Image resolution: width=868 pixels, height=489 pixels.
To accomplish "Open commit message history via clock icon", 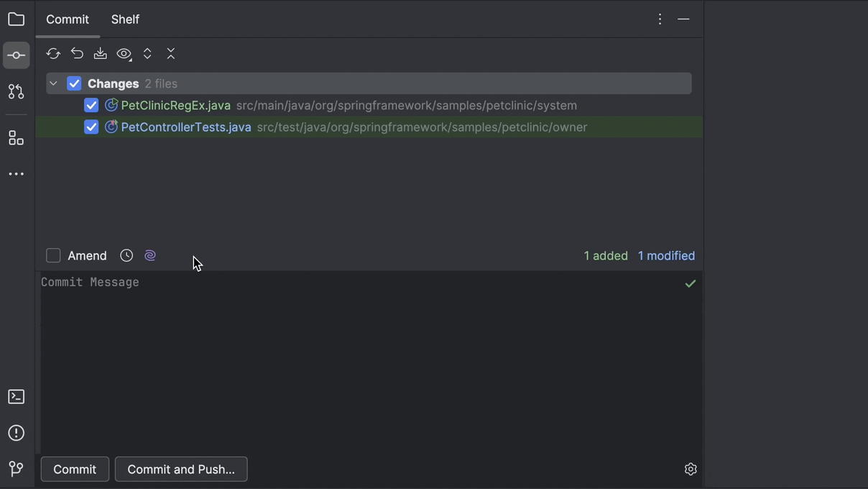I will [126, 255].
